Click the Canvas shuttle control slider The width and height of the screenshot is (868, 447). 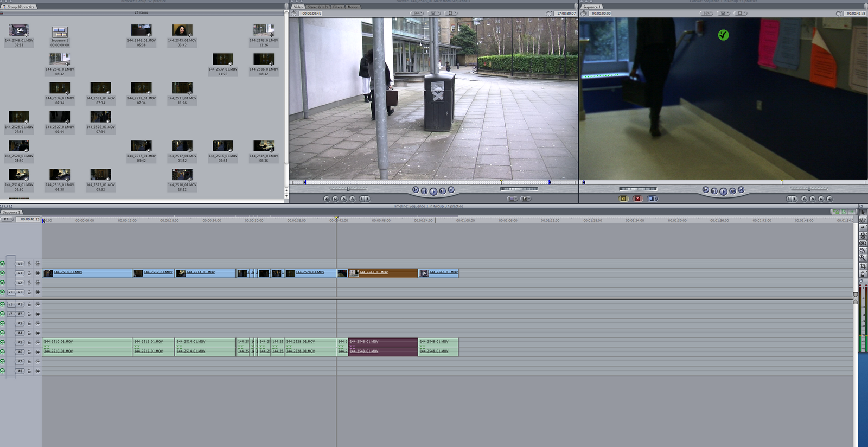tap(809, 188)
